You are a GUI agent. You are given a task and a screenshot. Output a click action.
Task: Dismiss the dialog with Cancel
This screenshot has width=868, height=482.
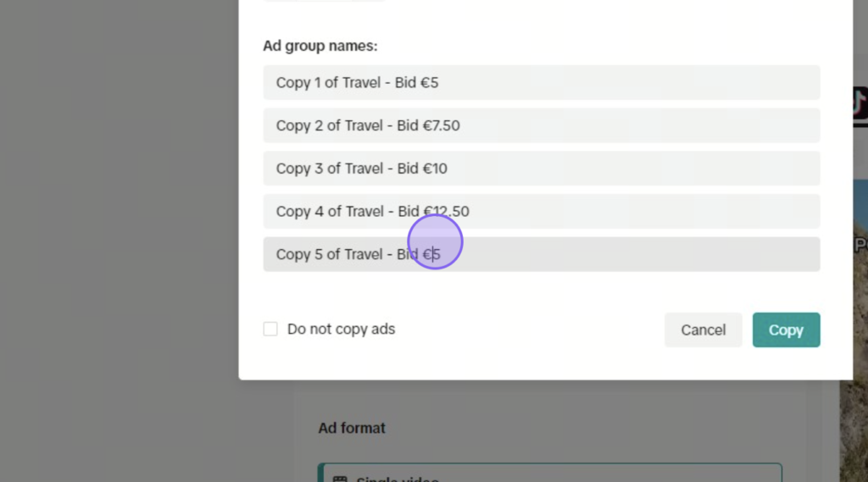703,330
